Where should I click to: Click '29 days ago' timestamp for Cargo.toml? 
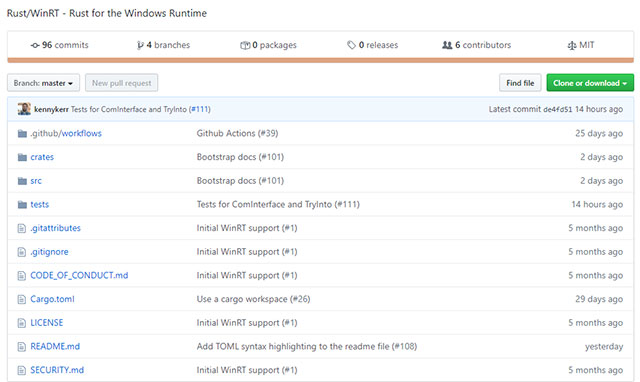point(599,299)
